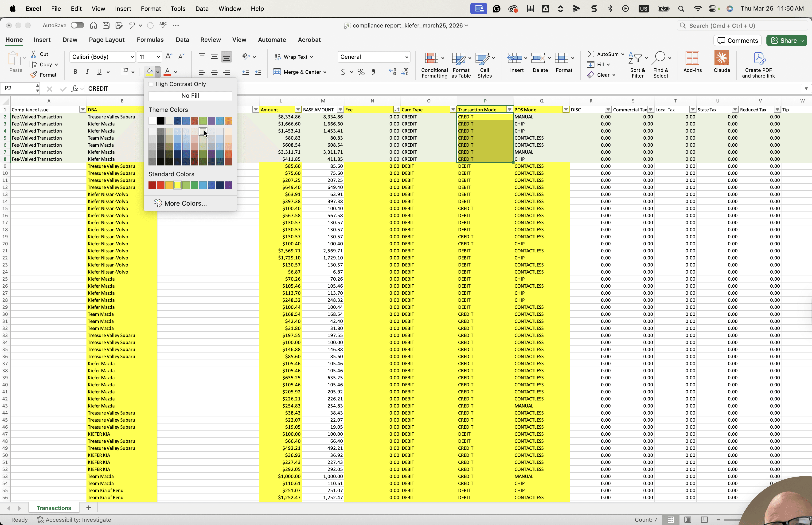
Task: Open the Formulas ribbon tab
Action: [150, 39]
